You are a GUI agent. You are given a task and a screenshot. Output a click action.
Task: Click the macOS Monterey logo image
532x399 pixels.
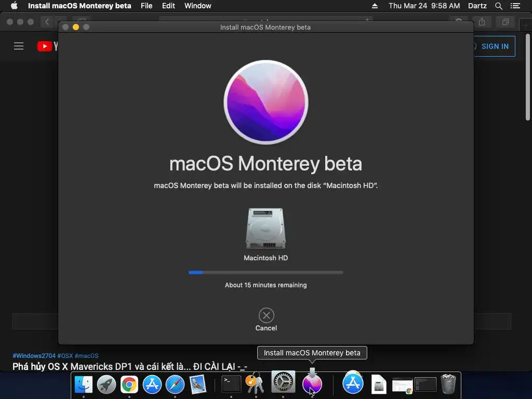[266, 102]
